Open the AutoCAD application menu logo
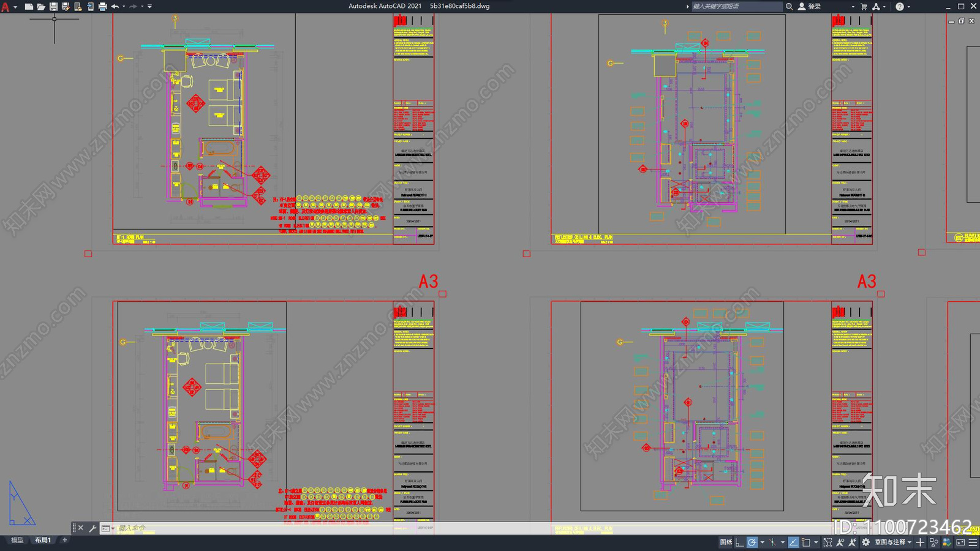The width and height of the screenshot is (980, 551). (x=6, y=7)
